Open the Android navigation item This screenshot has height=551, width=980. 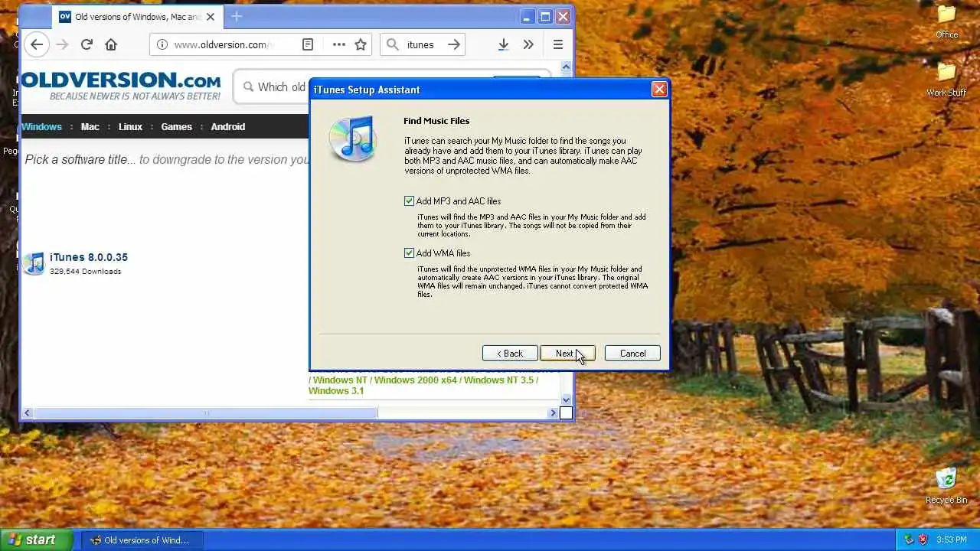228,127
